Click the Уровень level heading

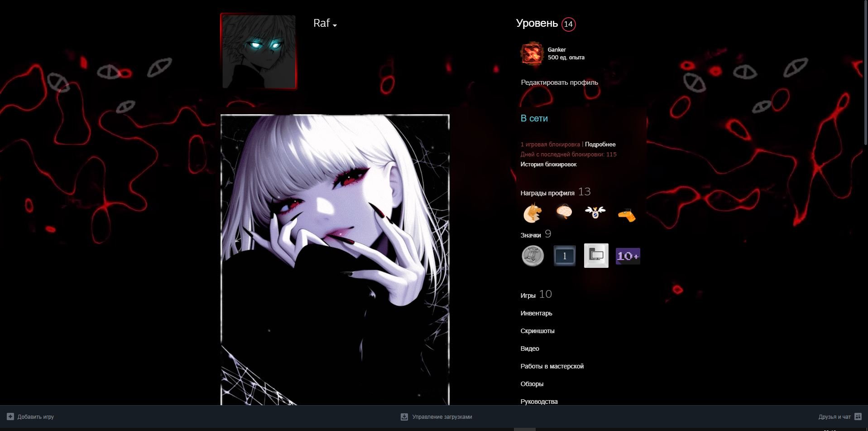pyautogui.click(x=537, y=24)
